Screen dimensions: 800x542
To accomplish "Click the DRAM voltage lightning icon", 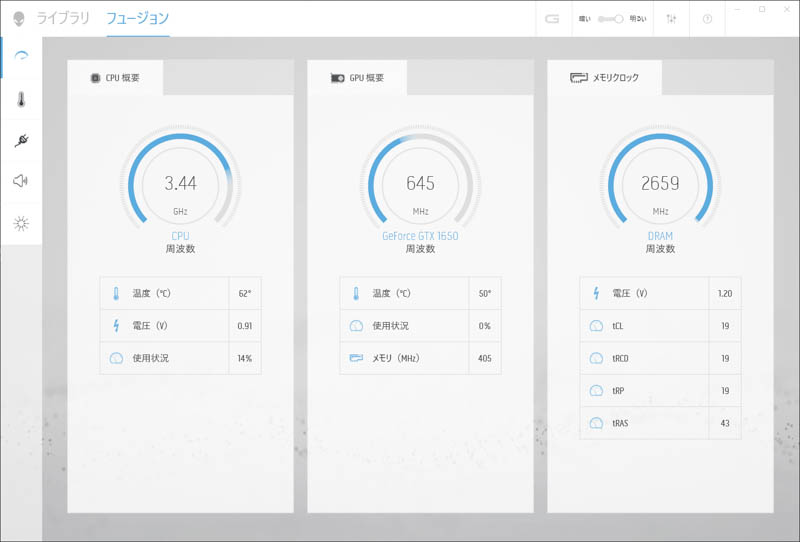I will coord(596,293).
